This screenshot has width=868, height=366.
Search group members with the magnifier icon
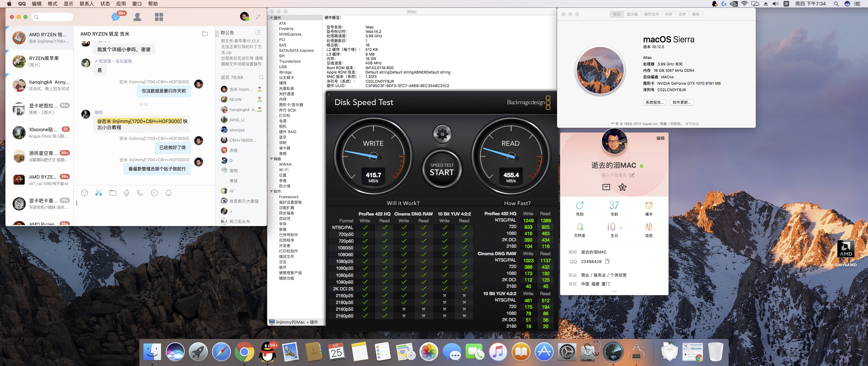point(261,78)
